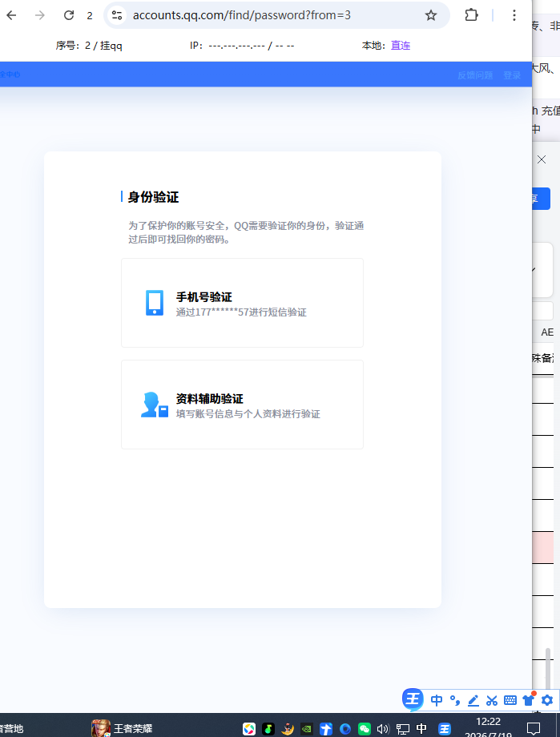Viewport: 560px width, 737px height.
Task: Go back to the previous page
Action: pos(11,15)
